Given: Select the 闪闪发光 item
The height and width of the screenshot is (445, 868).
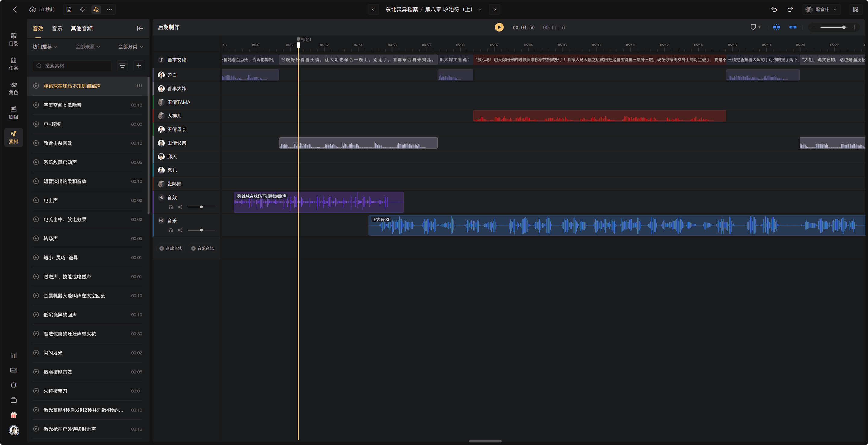Looking at the screenshot, I should [x=88, y=353].
